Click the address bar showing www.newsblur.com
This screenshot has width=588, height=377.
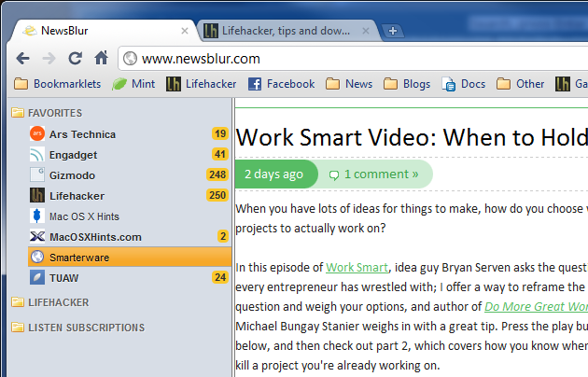355,58
